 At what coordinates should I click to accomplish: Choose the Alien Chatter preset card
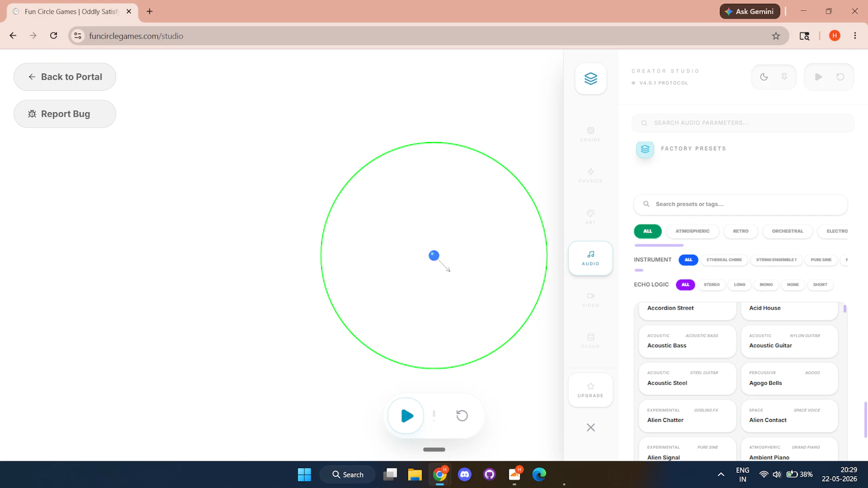[687, 416]
